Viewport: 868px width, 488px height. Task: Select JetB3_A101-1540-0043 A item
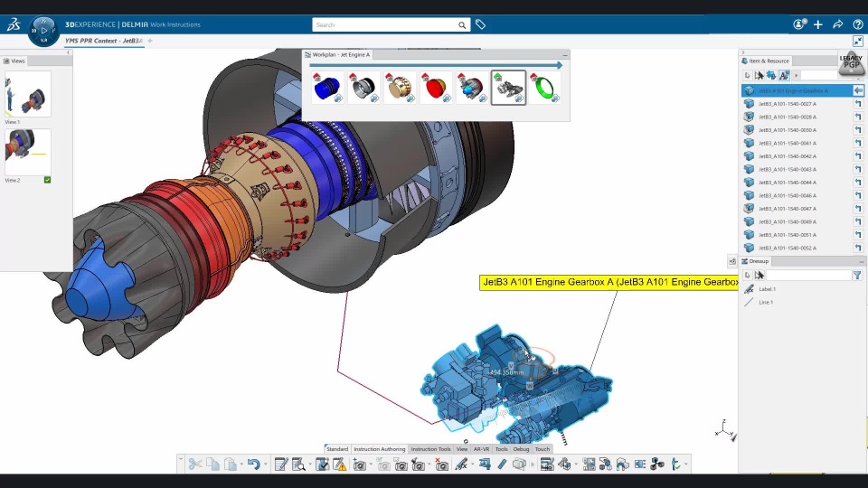(787, 169)
